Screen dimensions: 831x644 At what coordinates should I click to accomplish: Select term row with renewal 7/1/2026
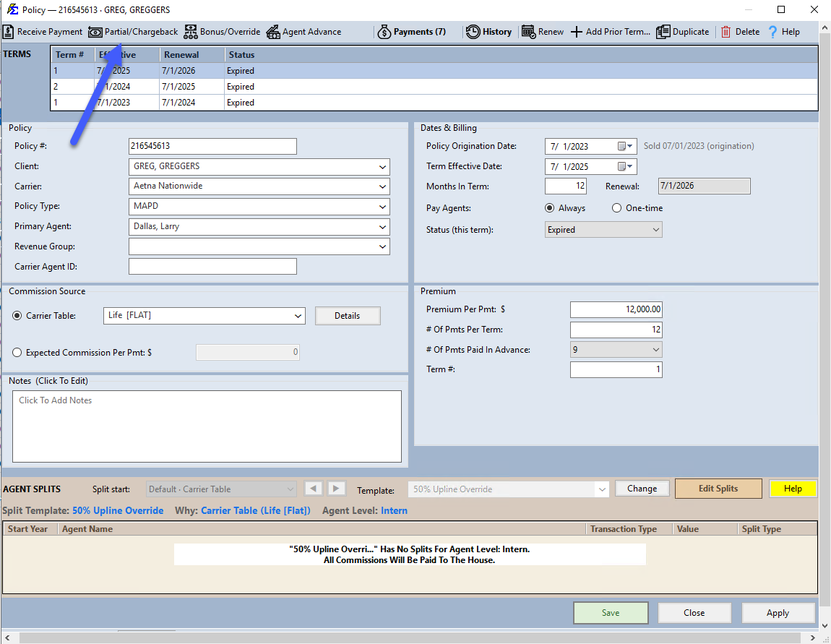[434, 71]
